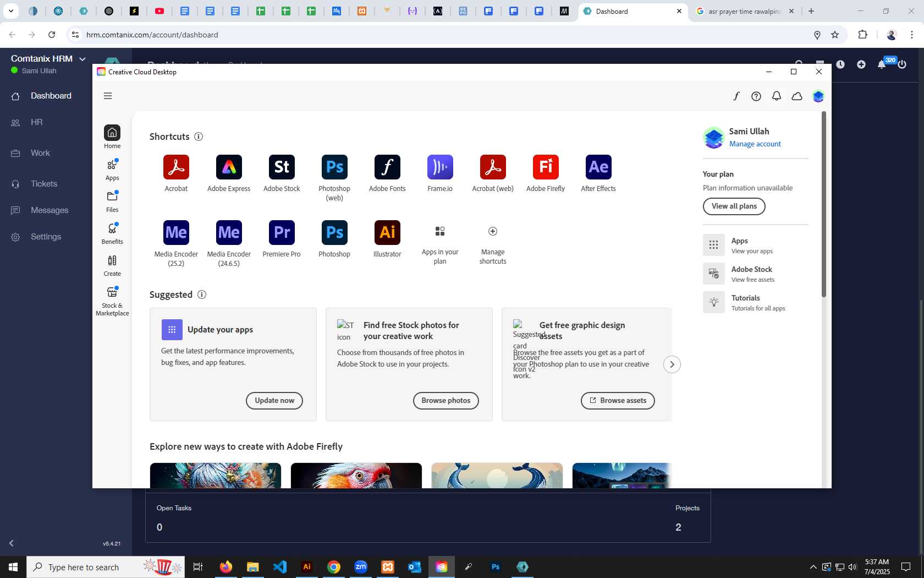Switch to asr prayer time browser tab

point(745,11)
